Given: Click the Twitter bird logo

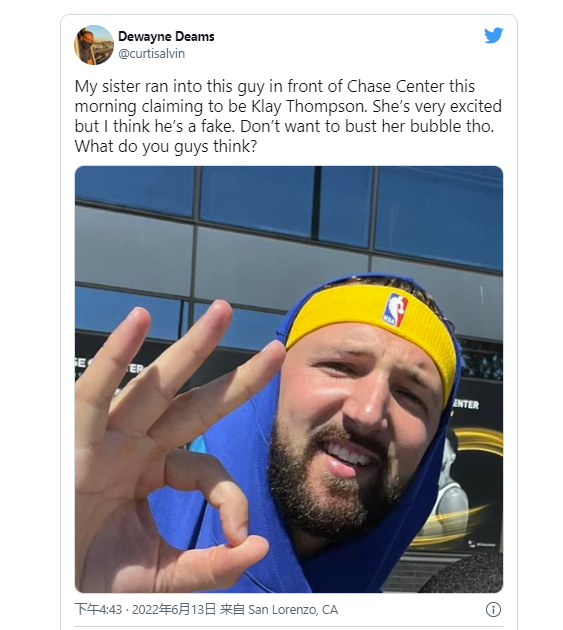Looking at the screenshot, I should point(493,36).
